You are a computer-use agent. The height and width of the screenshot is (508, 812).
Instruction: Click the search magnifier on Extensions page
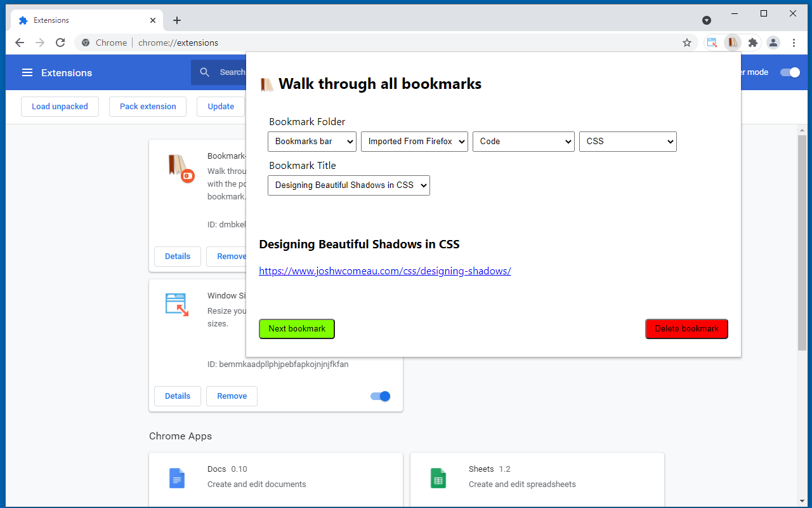[x=204, y=72]
